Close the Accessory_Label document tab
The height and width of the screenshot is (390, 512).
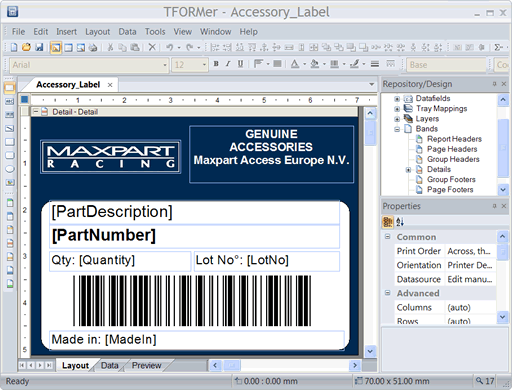[x=110, y=85]
